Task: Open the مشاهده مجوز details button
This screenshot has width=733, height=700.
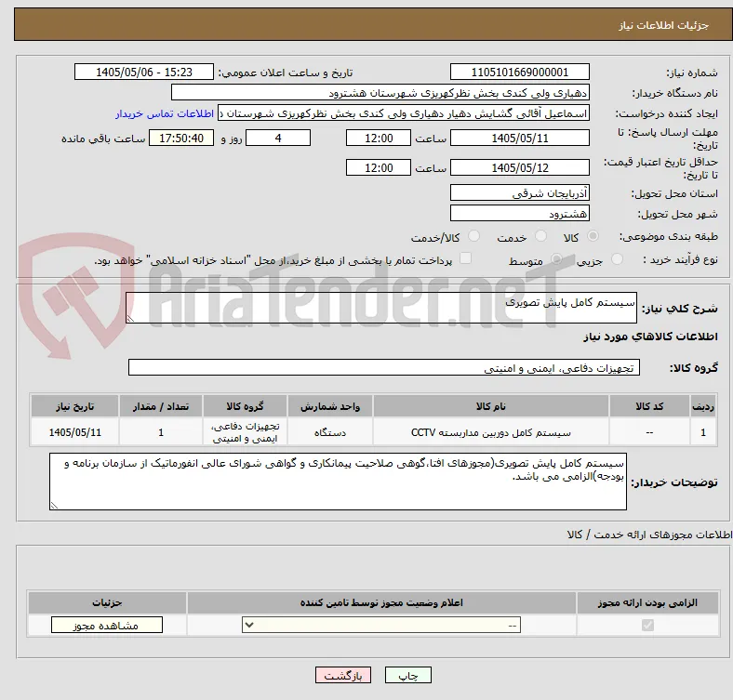Action: coord(107,626)
